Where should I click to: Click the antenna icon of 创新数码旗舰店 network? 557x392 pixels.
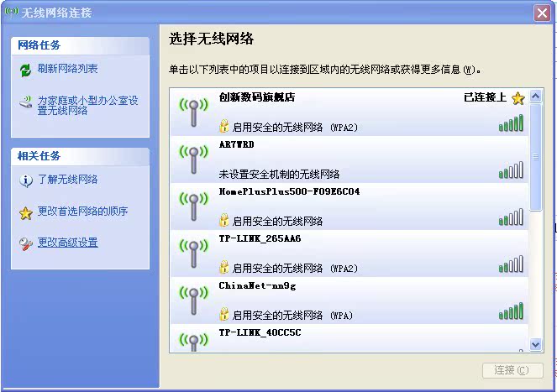pyautogui.click(x=193, y=112)
